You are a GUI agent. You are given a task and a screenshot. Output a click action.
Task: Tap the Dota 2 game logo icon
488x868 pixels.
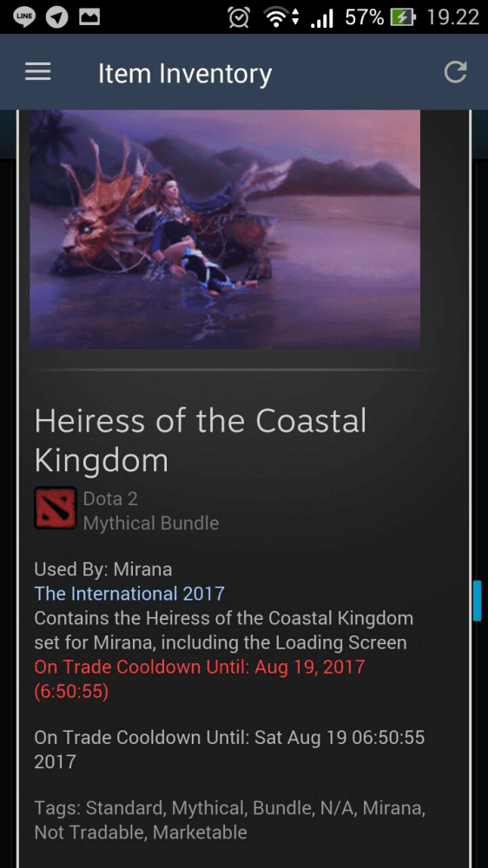pyautogui.click(x=56, y=508)
